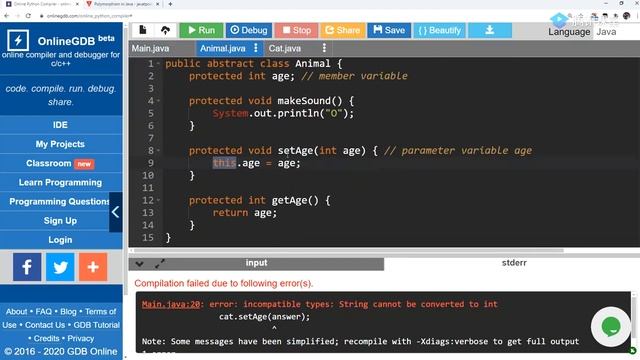Open the IDE menu item
The width and height of the screenshot is (640, 360).
61,125
